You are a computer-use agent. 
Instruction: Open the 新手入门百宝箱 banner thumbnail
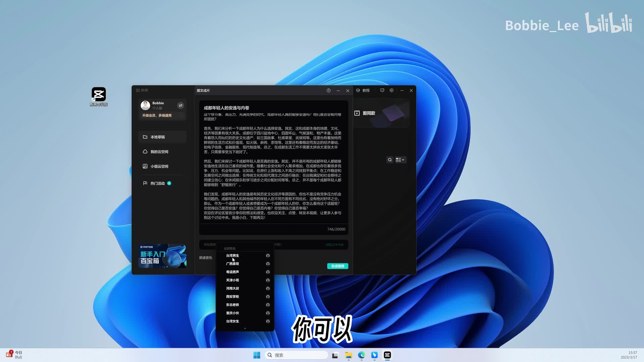162,256
